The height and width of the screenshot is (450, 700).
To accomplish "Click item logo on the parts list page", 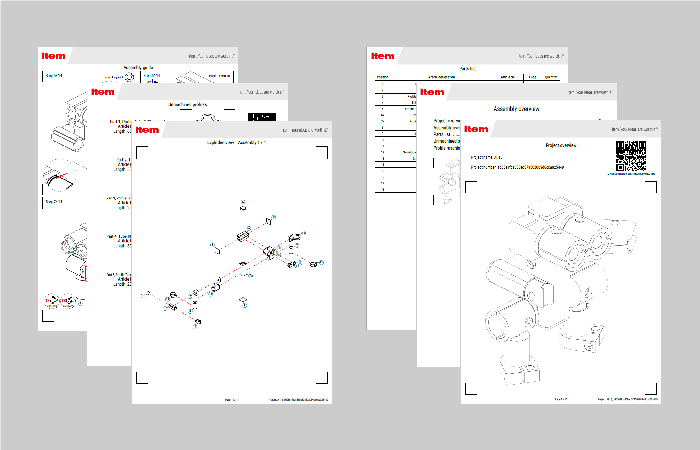I will [x=382, y=56].
